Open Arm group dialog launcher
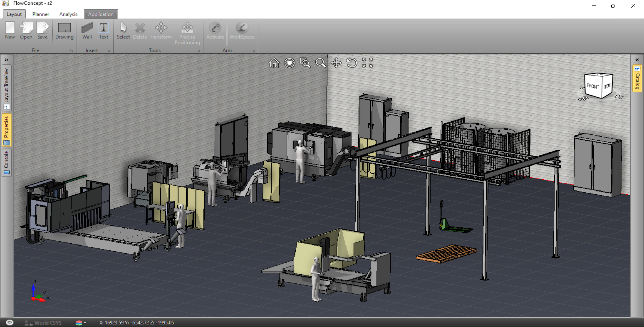Screen dimensions: 644x327 tap(253, 50)
